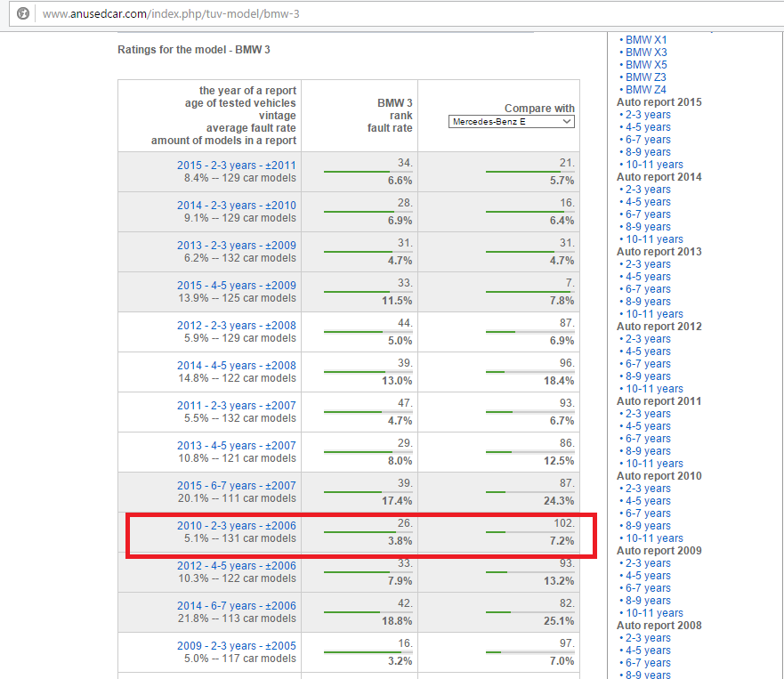
Task: Click 2-3 years under Auto report 2014
Action: click(648, 190)
